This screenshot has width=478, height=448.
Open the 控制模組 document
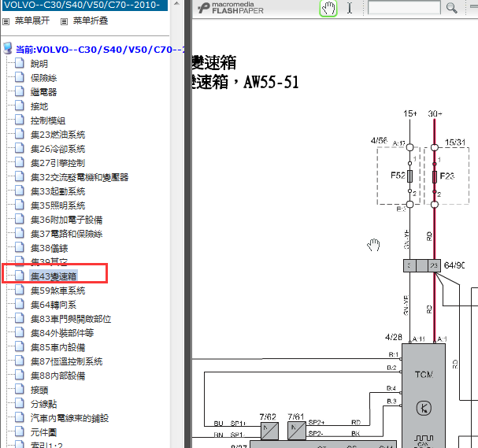pyautogui.click(x=48, y=120)
